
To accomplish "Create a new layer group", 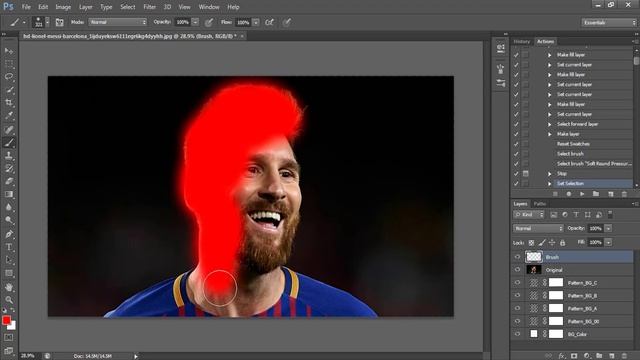I will (599, 356).
